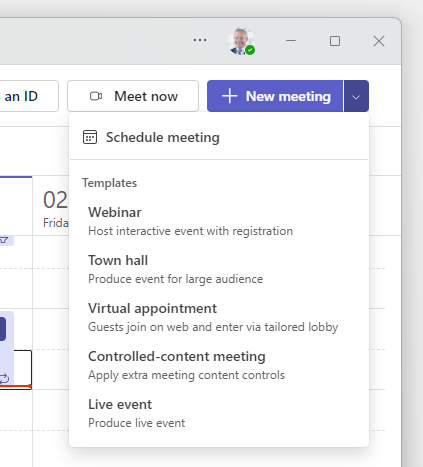Screen dimensions: 423x467
Task: Maximize the Teams window
Action: tap(335, 41)
